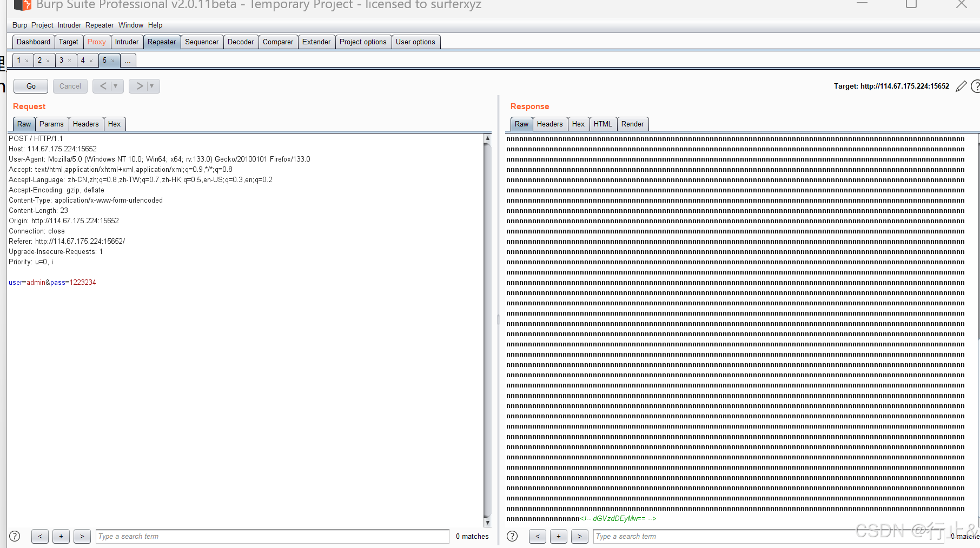Switch to the Sequencer tab
The height and width of the screenshot is (548, 980).
point(202,42)
